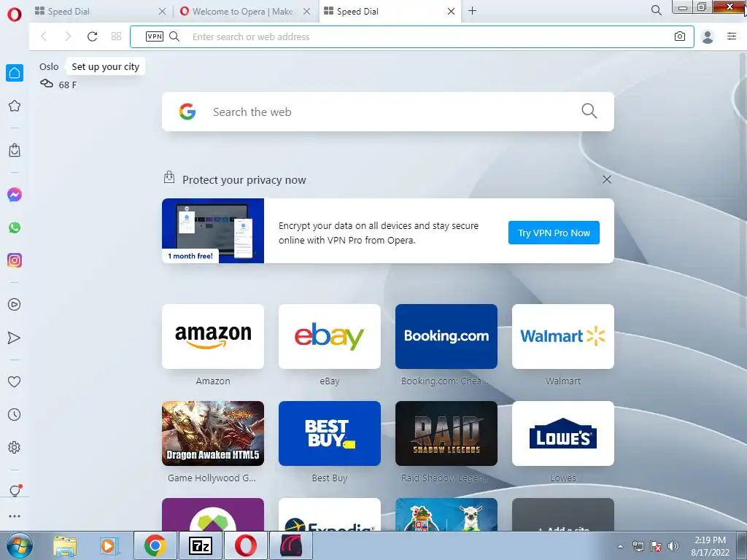Show hidden system tray icons arrow
This screenshot has width=747, height=560.
pyautogui.click(x=620, y=546)
